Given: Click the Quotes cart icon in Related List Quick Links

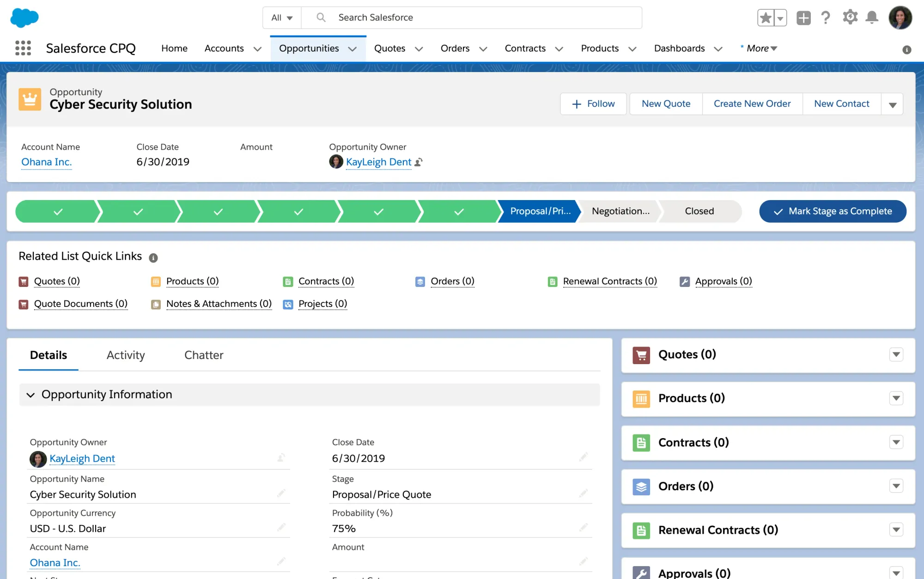Looking at the screenshot, I should 23,281.
